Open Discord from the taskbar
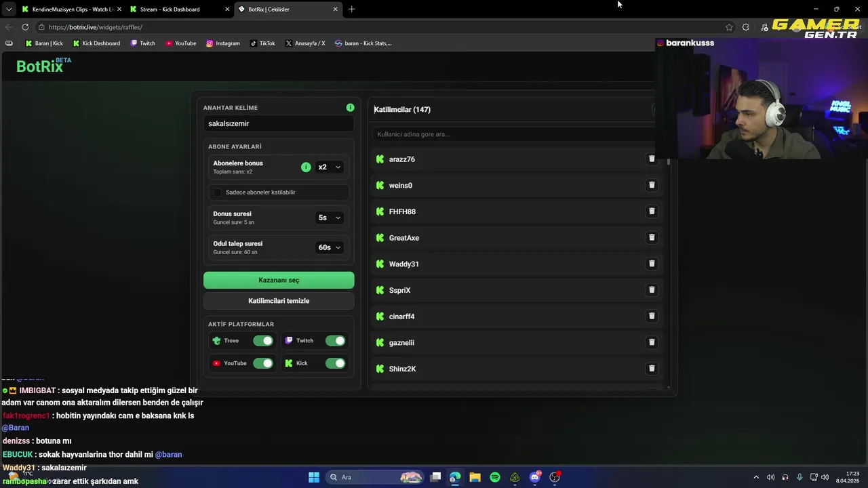 click(535, 477)
